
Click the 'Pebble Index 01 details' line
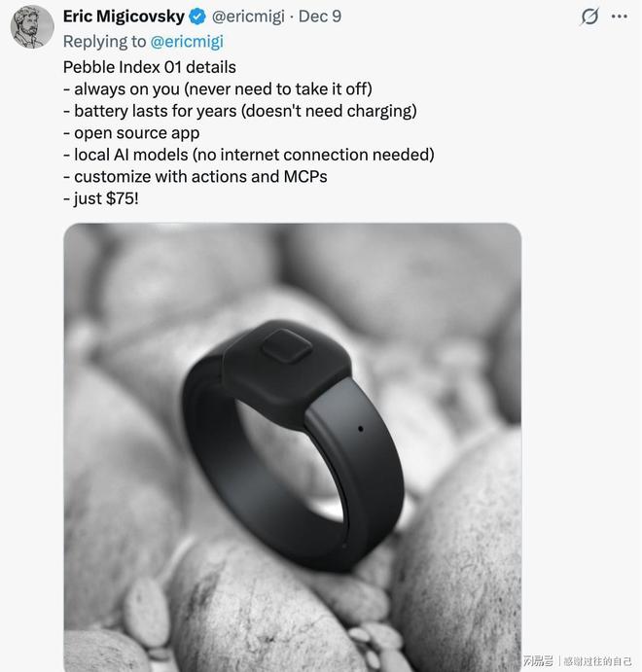150,67
